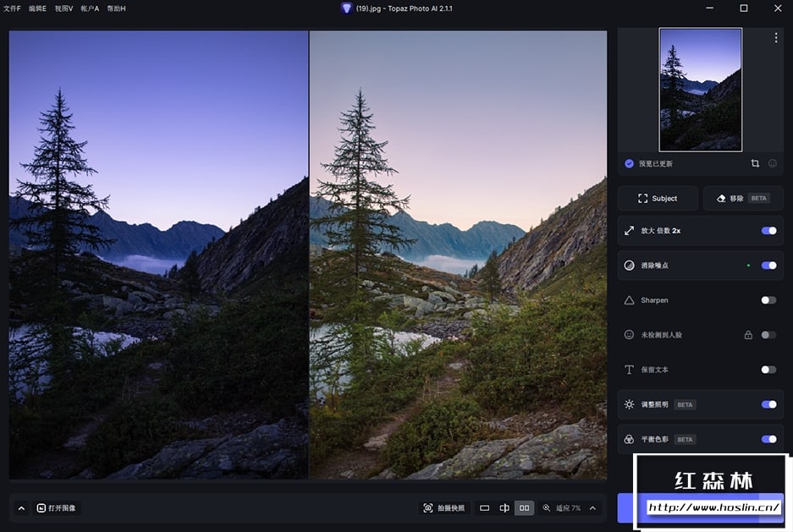The height and width of the screenshot is (532, 793).
Task: Click the 平衡色彩 label
Action: point(655,439)
